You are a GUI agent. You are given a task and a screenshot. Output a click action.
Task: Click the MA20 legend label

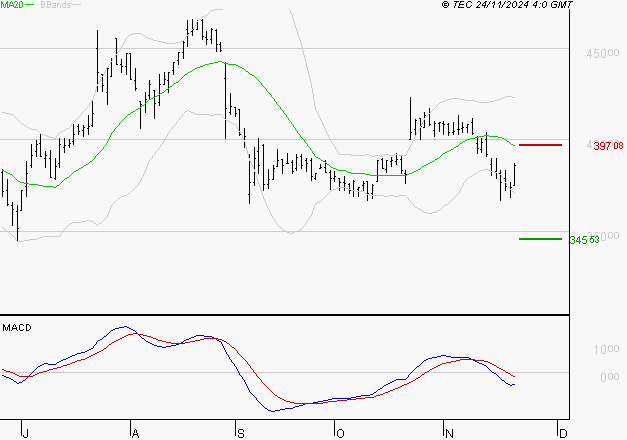pyautogui.click(x=12, y=6)
